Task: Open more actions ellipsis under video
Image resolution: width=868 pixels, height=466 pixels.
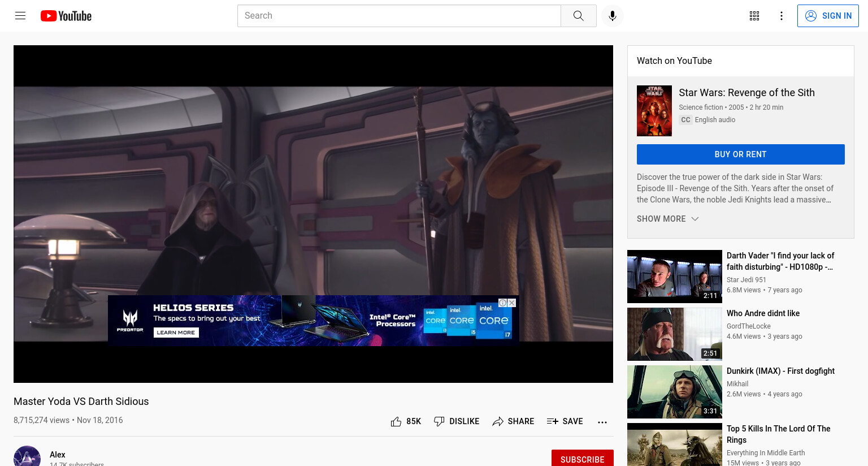Action: (602, 422)
